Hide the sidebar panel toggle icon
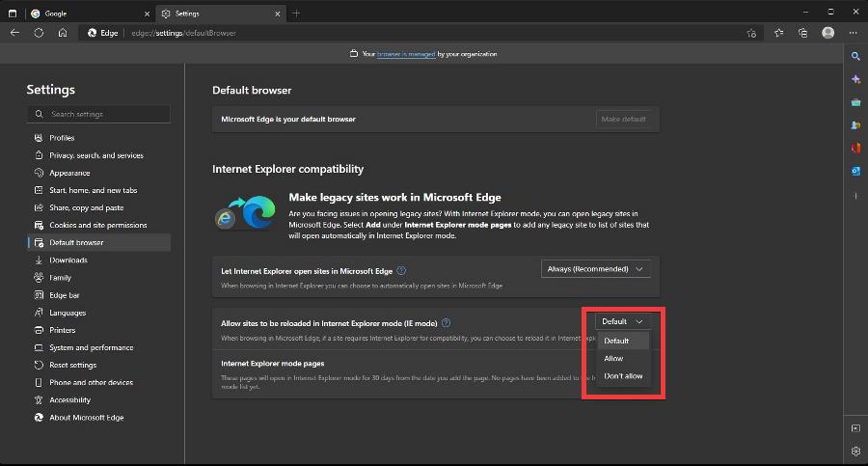Viewport: 868px width, 466px height. (855, 428)
